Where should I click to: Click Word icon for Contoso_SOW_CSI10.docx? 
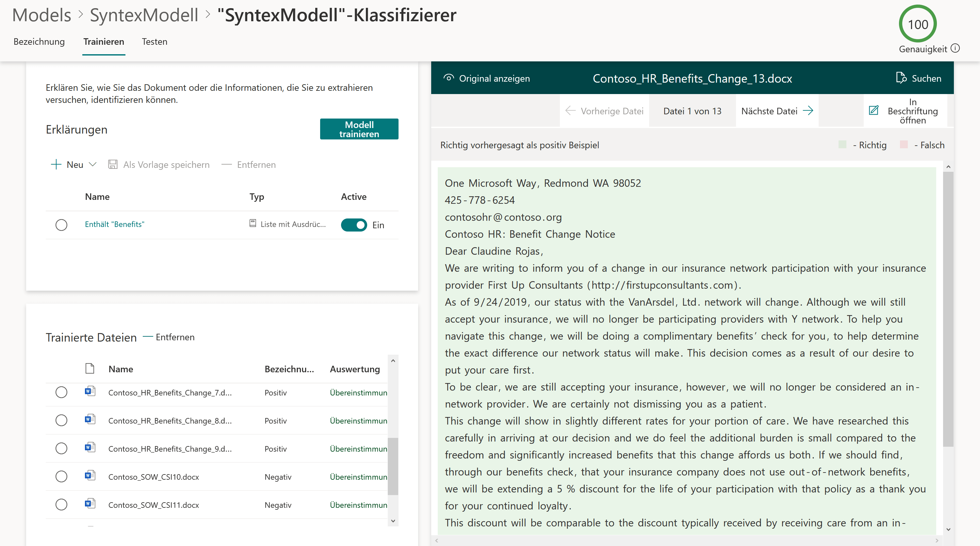click(90, 476)
